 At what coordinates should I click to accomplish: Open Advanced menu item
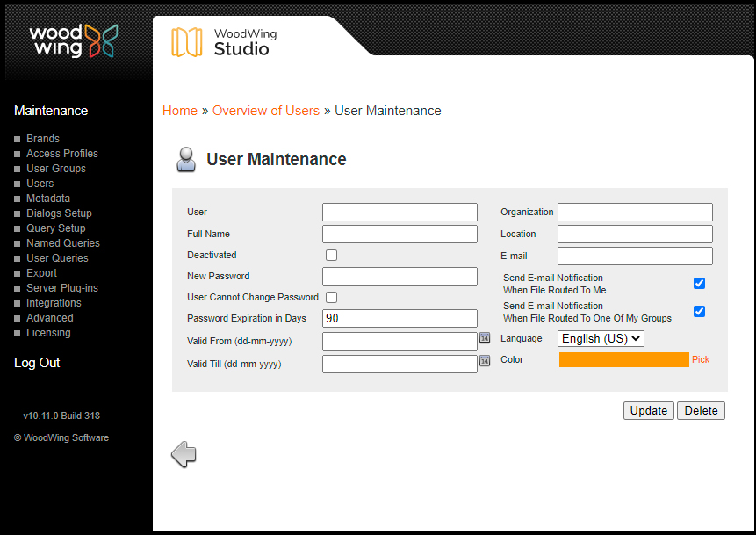pos(50,318)
